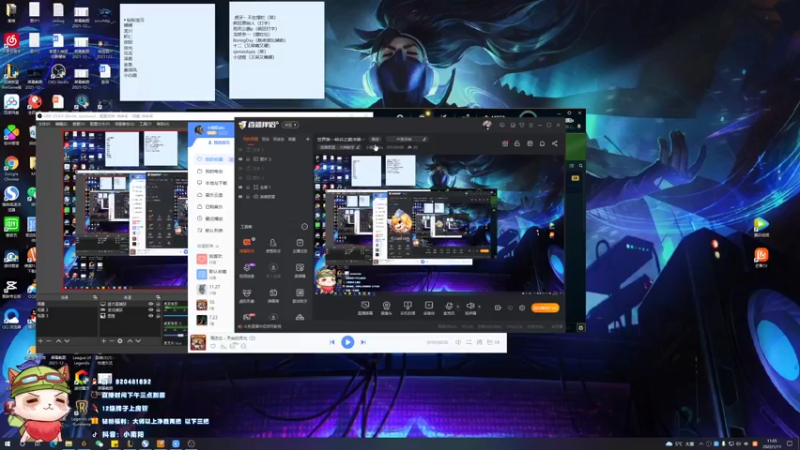Hide the second OBS source via eye icon

[x=151, y=310]
